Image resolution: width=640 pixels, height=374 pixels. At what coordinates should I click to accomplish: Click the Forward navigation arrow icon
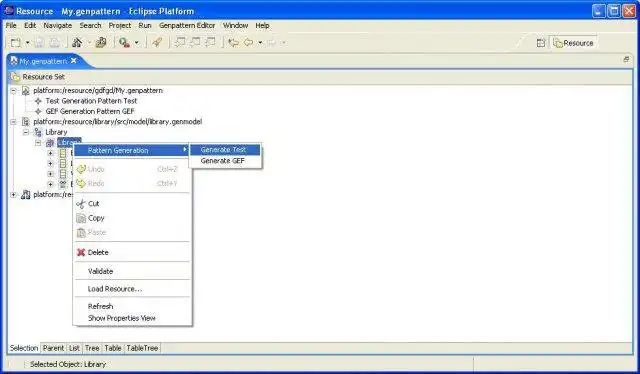pos(271,42)
